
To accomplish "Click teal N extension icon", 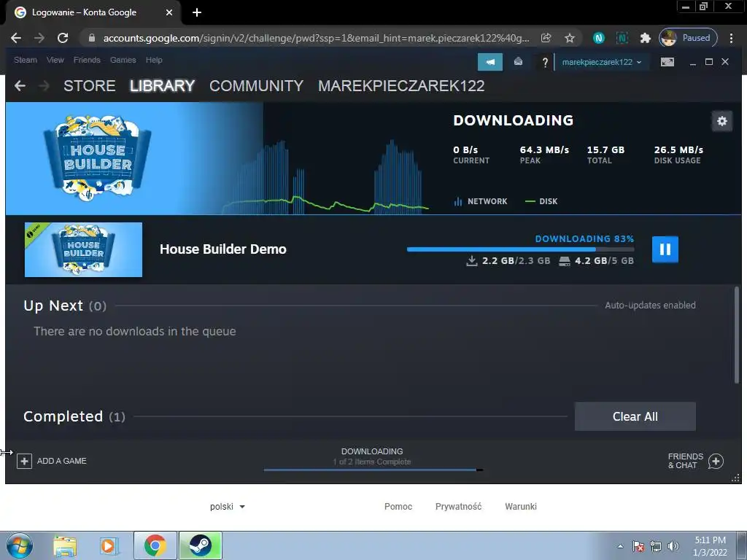I will 599,38.
